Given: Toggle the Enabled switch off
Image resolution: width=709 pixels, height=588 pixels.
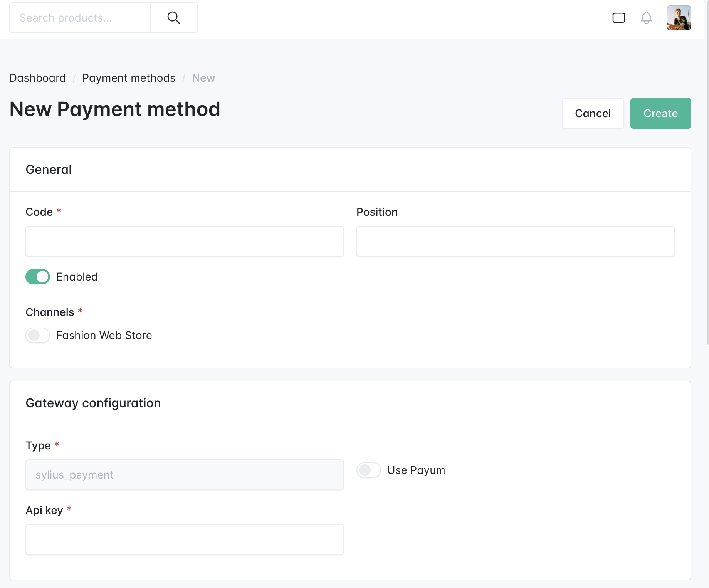Looking at the screenshot, I should click(x=38, y=277).
